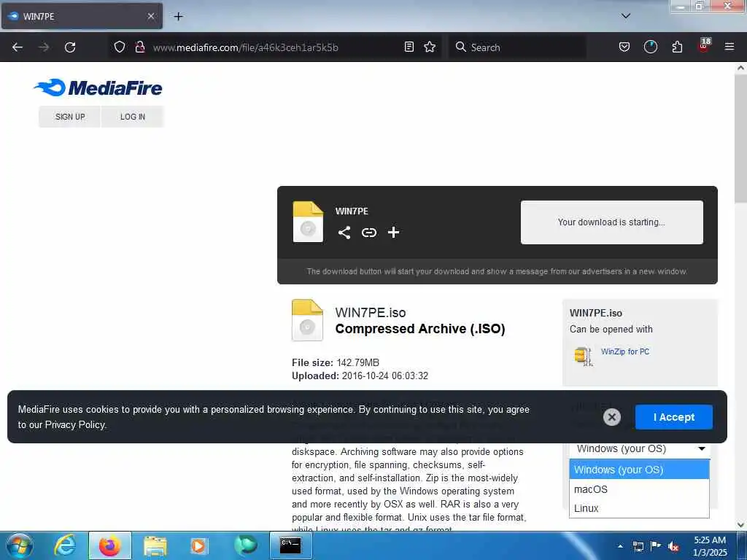Viewport: 747px width, 560px height.
Task: Open Firefox hamburger menu
Action: click(729, 47)
